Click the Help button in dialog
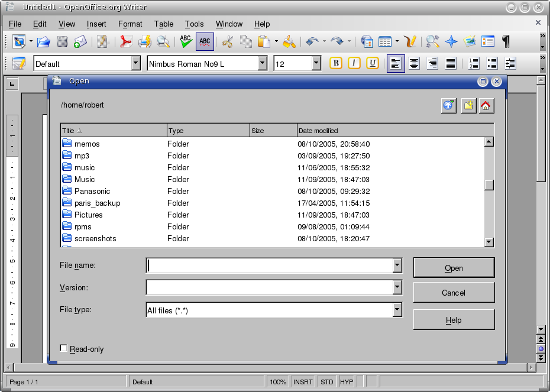Screen dimensions: 550x392 454,320
